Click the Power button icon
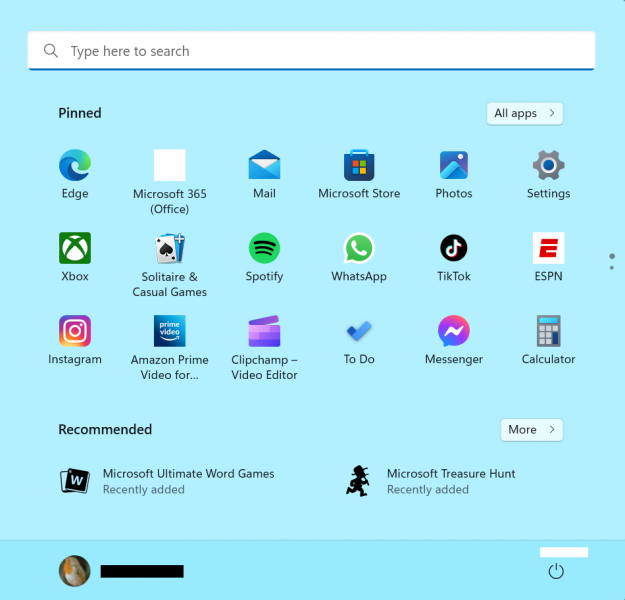Viewport: 625px width, 600px height. [x=556, y=571]
